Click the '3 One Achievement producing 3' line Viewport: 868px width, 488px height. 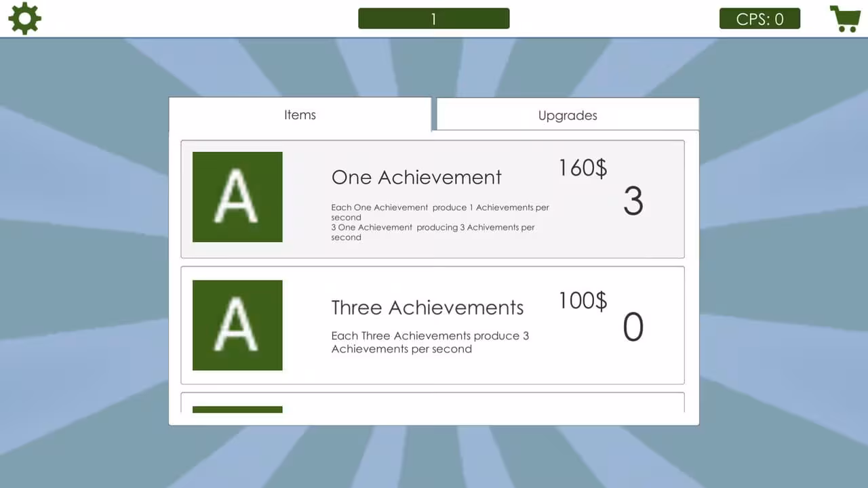click(433, 232)
